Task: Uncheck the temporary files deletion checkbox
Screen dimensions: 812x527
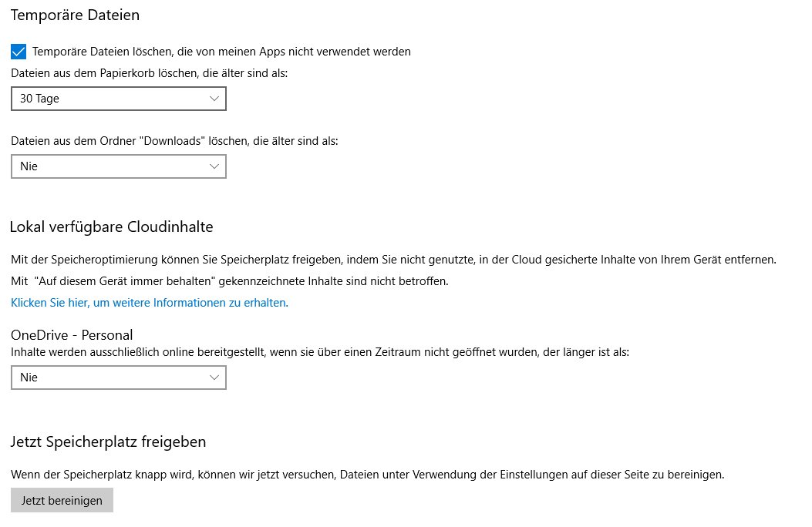Action: (19, 52)
